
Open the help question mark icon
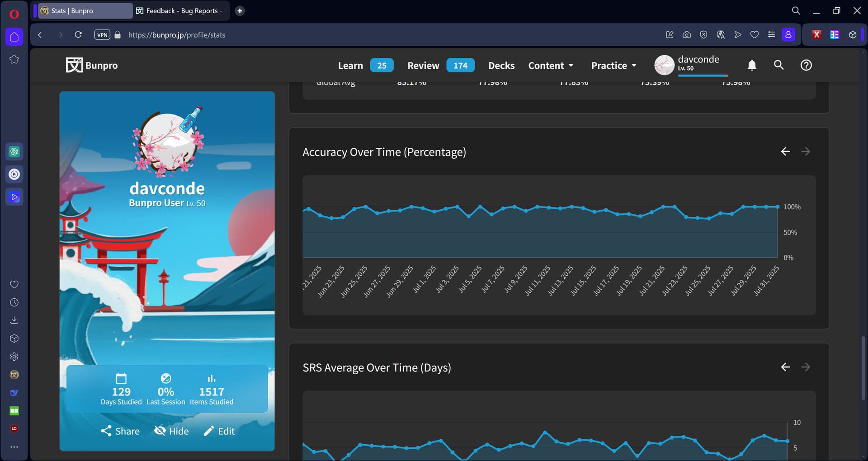tap(806, 65)
